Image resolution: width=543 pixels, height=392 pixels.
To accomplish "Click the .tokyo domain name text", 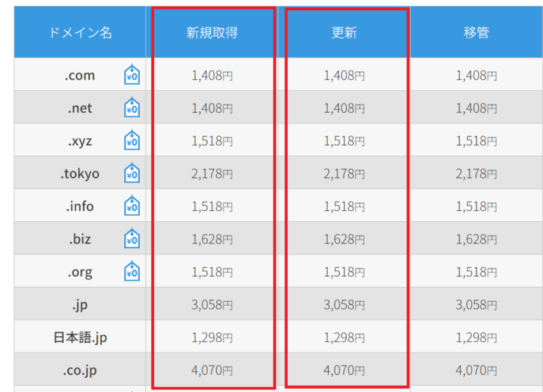I will click(80, 174).
